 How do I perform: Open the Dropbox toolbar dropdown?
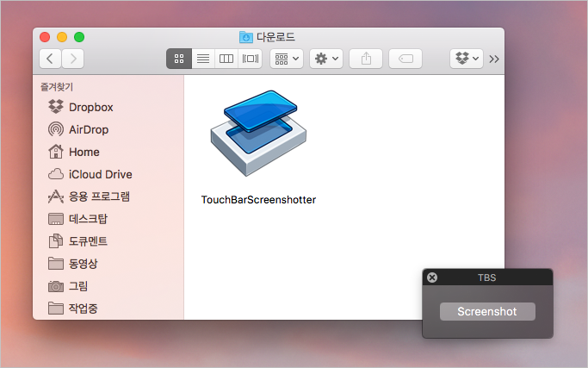pyautogui.click(x=467, y=59)
